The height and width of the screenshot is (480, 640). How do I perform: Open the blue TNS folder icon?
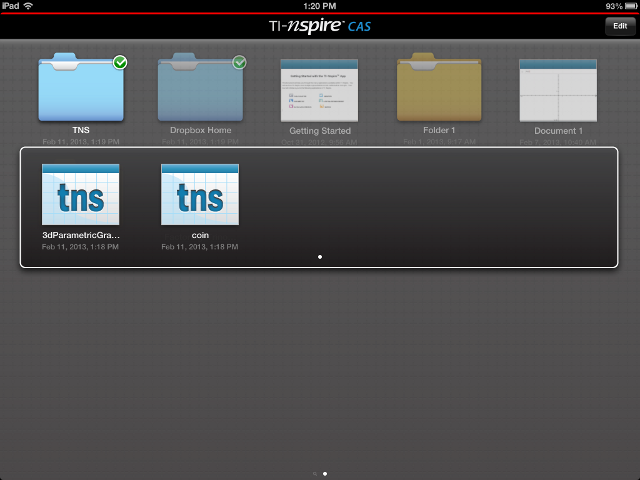coord(80,90)
